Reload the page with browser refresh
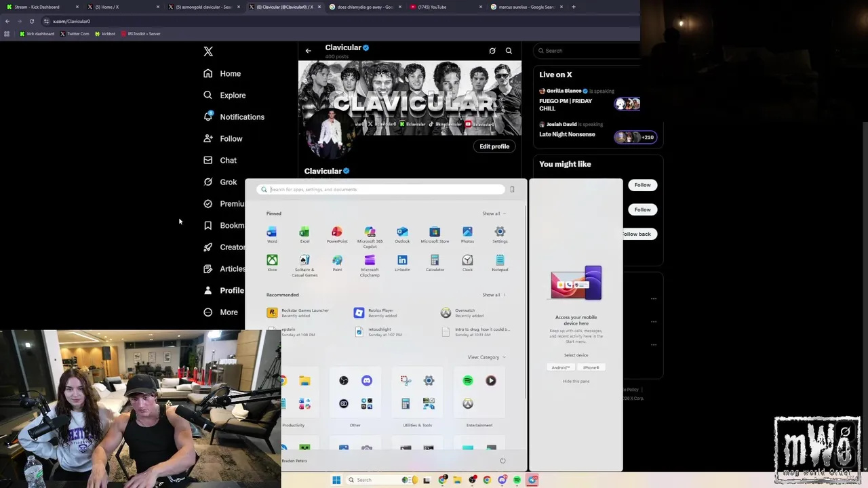The image size is (868, 488). tap(31, 21)
